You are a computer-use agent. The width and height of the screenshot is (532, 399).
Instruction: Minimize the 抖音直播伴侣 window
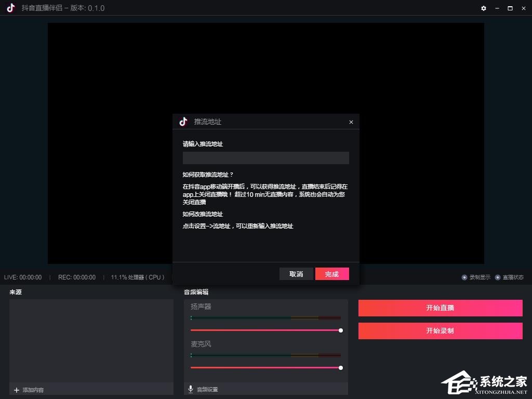coord(497,8)
